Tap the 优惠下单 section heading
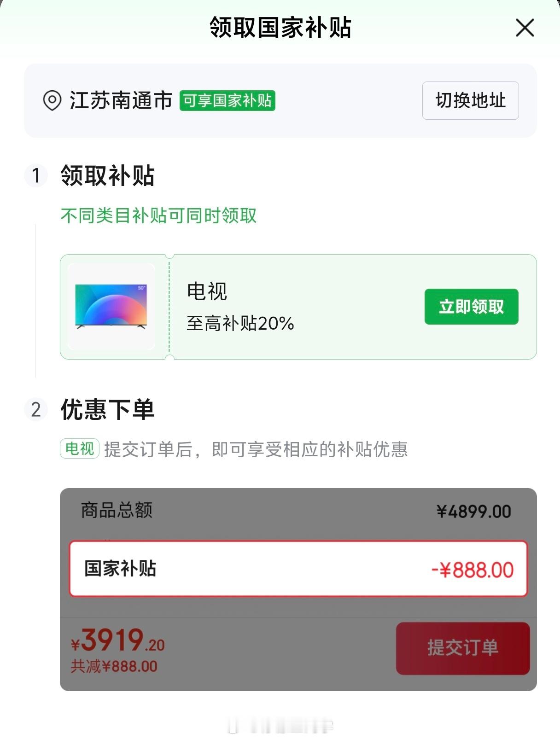The height and width of the screenshot is (739, 560). click(108, 409)
